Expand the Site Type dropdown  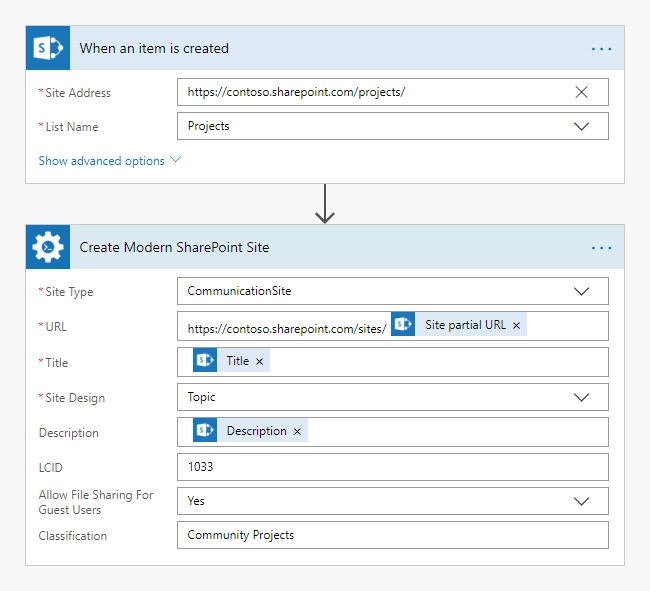(581, 291)
